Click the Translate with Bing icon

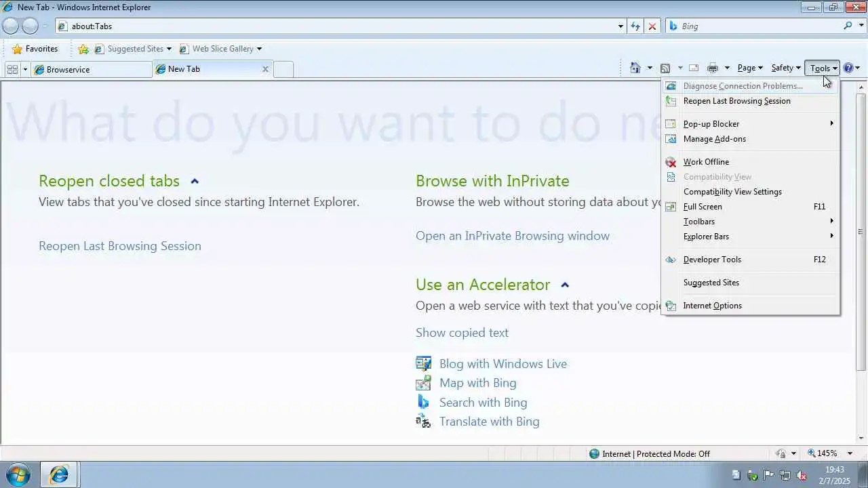(423, 421)
